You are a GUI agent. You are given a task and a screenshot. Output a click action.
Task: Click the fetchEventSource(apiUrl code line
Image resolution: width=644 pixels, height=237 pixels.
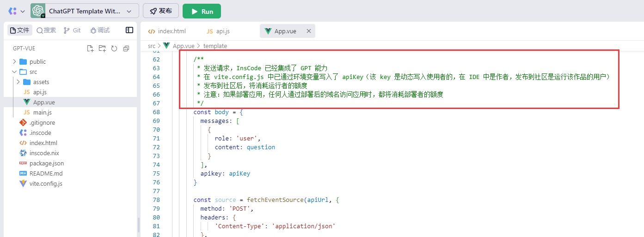(x=266, y=200)
